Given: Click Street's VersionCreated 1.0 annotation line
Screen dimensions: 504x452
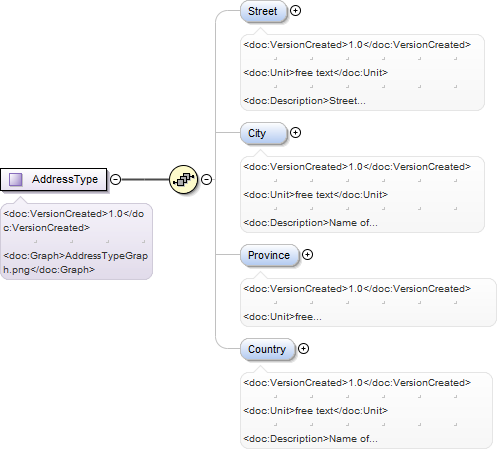Looking at the screenshot, I should (x=357, y=45).
